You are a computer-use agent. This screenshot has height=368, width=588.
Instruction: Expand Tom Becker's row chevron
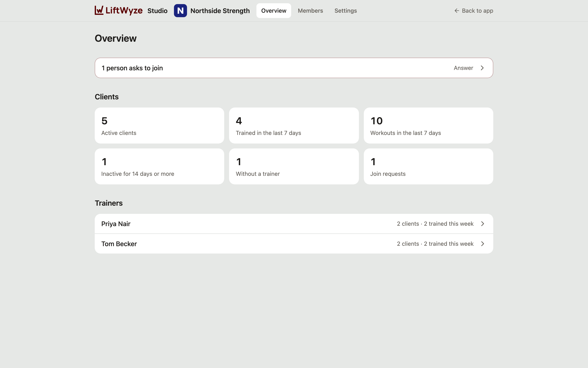click(483, 244)
